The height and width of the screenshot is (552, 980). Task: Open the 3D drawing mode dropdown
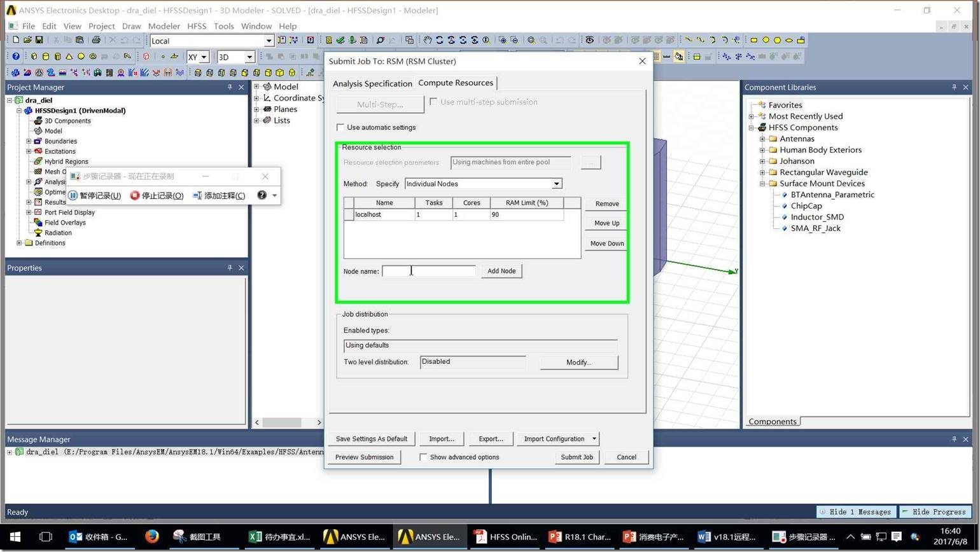click(249, 57)
